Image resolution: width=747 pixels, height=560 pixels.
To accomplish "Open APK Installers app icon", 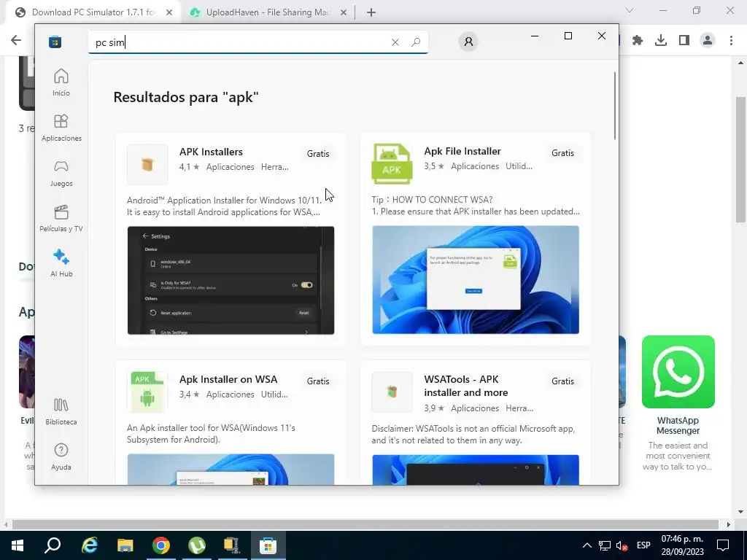I will [x=147, y=164].
